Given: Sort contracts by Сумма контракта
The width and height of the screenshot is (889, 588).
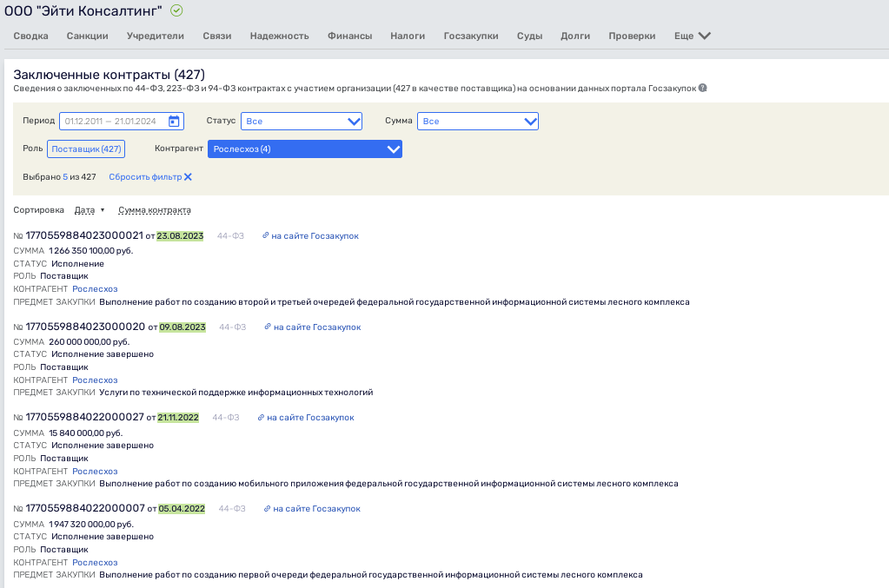Looking at the screenshot, I should coord(154,210).
